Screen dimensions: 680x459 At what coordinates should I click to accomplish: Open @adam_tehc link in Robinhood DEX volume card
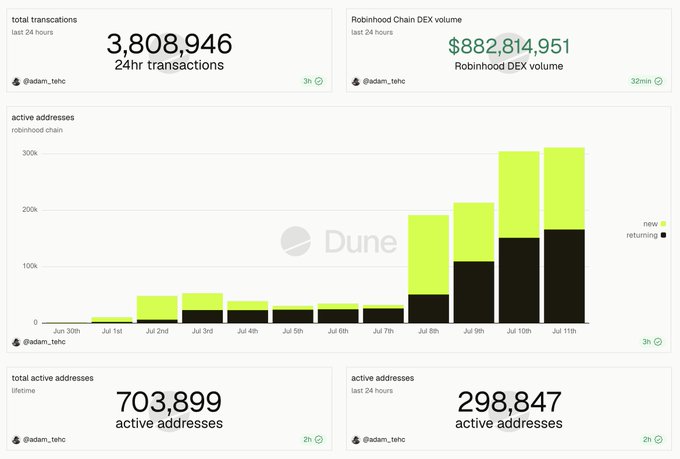[x=384, y=81]
